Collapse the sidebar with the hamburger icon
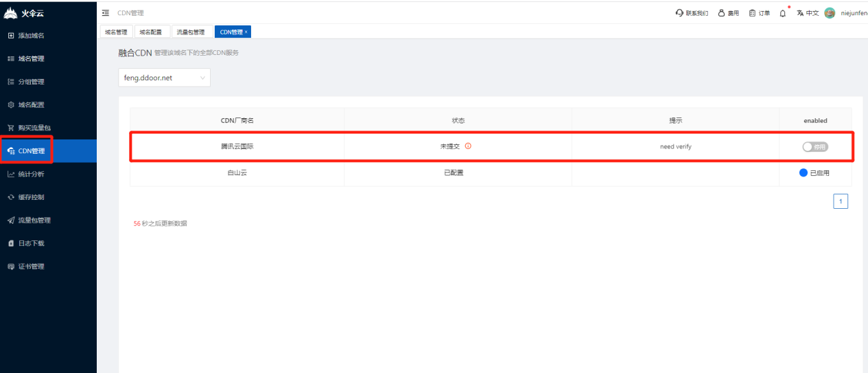This screenshot has height=373, width=868. click(106, 13)
